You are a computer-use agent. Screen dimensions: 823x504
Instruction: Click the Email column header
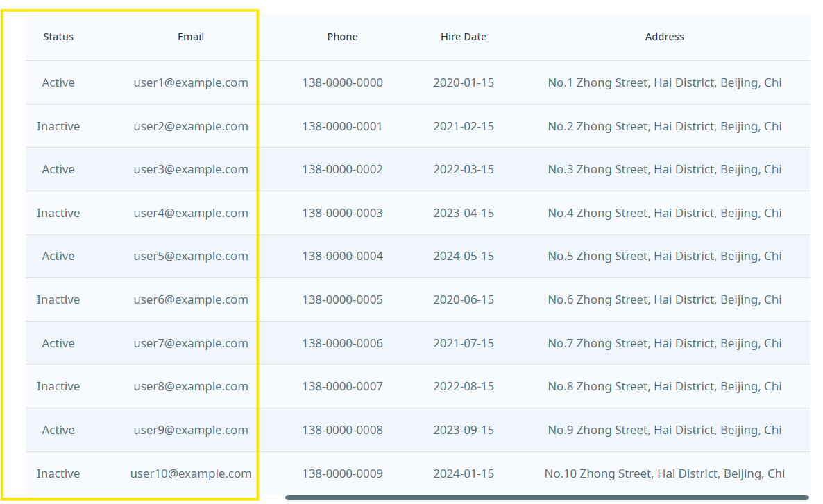(x=191, y=37)
